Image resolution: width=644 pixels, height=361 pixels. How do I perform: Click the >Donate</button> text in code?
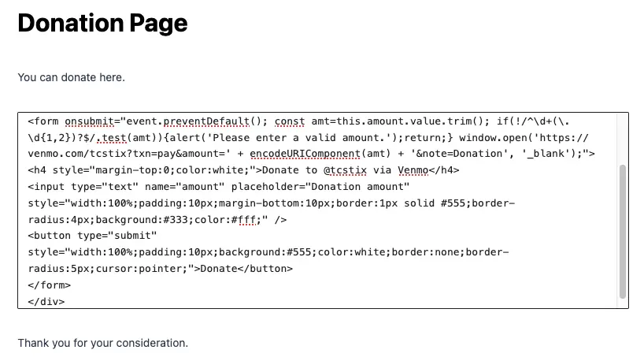point(243,269)
